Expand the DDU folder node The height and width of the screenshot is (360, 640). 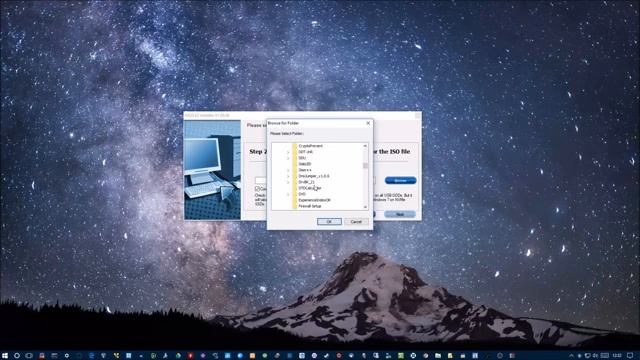coord(288,158)
